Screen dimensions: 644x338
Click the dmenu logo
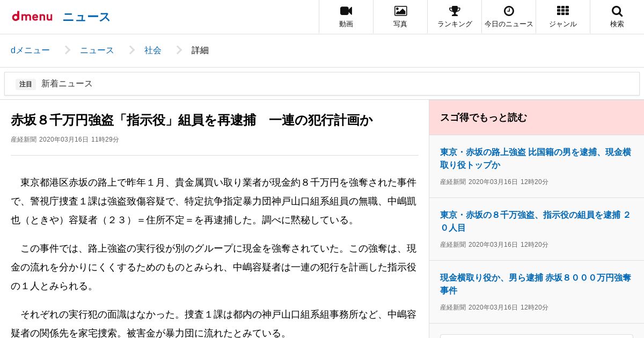coord(32,16)
